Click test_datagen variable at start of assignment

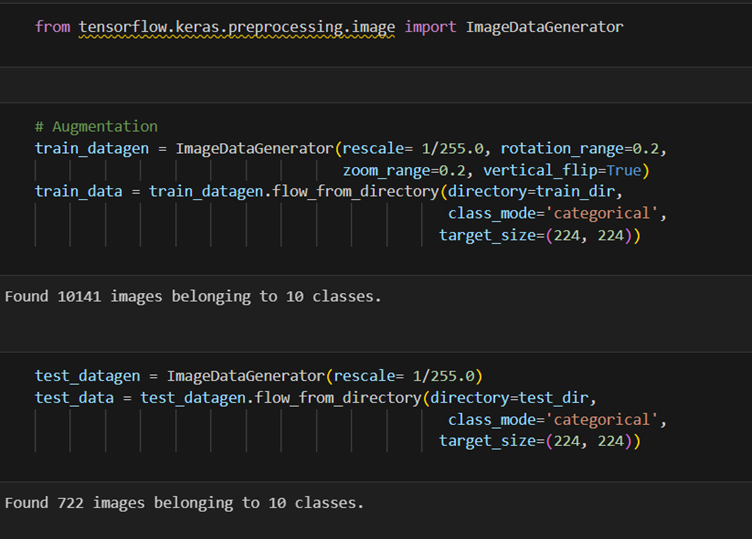87,376
